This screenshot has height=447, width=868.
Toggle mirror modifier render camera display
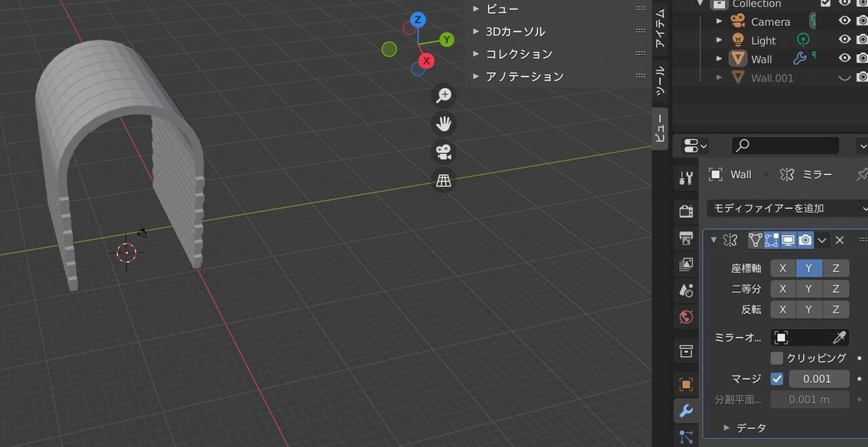804,240
